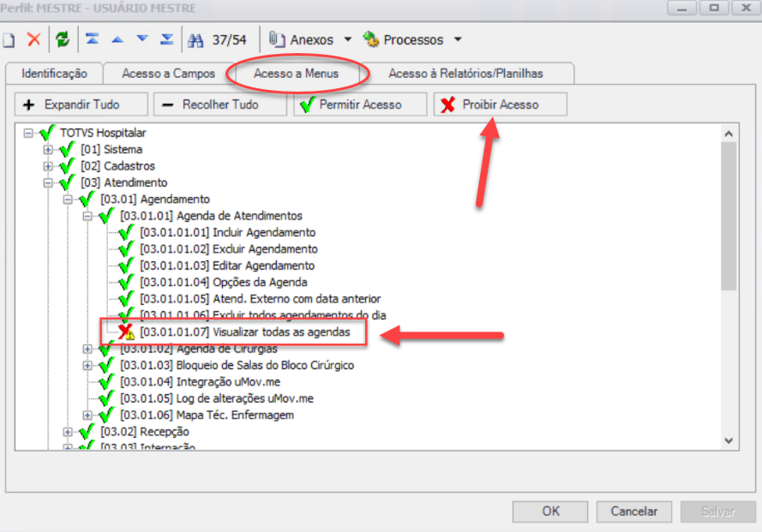The width and height of the screenshot is (762, 532).
Task: Click check icon beside Excluir Agendamento
Action: click(126, 248)
